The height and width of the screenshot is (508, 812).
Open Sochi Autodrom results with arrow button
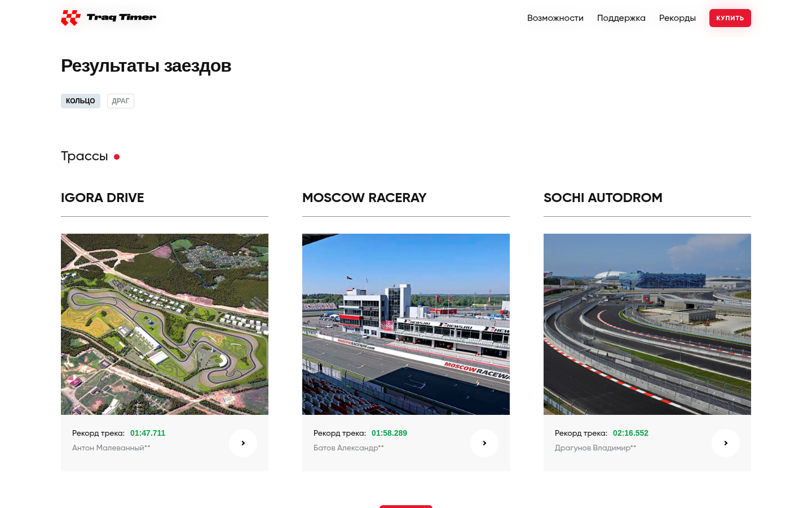coord(726,443)
